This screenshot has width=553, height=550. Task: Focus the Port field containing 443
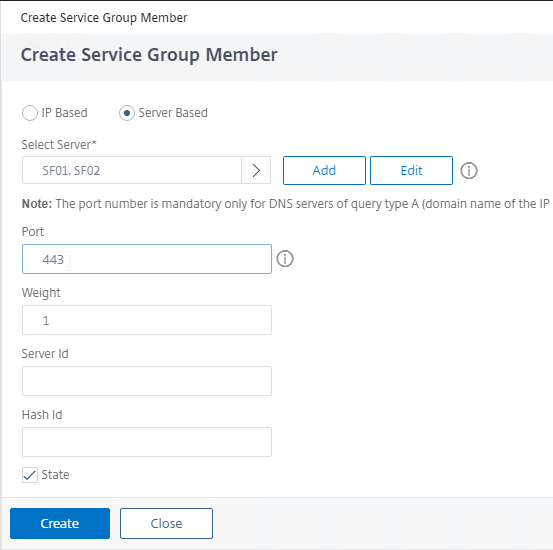(x=147, y=259)
